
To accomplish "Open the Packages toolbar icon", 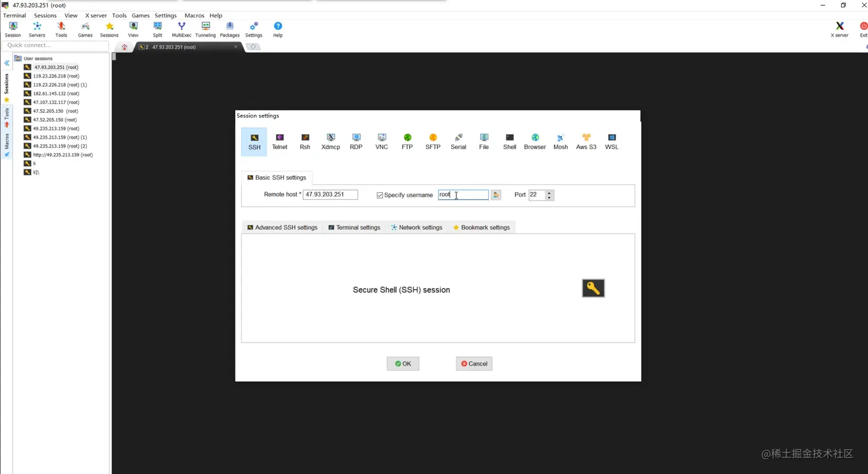I will click(230, 29).
